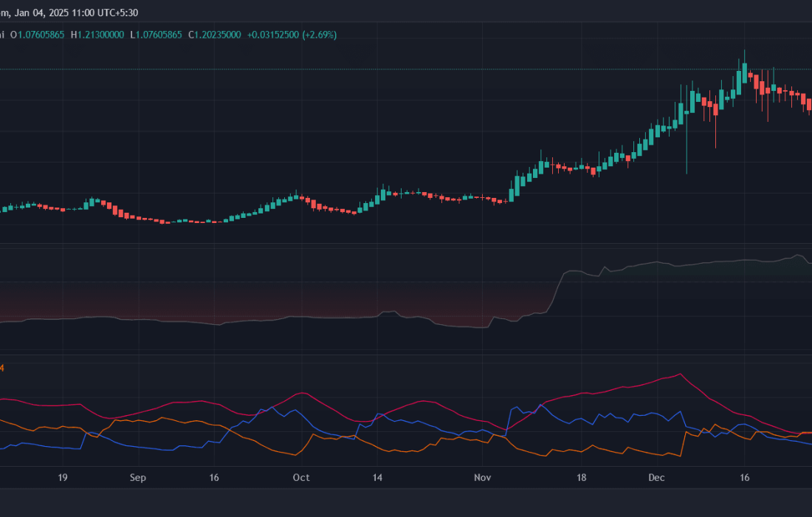
Task: Click the 19 date on time axis
Action: [x=62, y=478]
